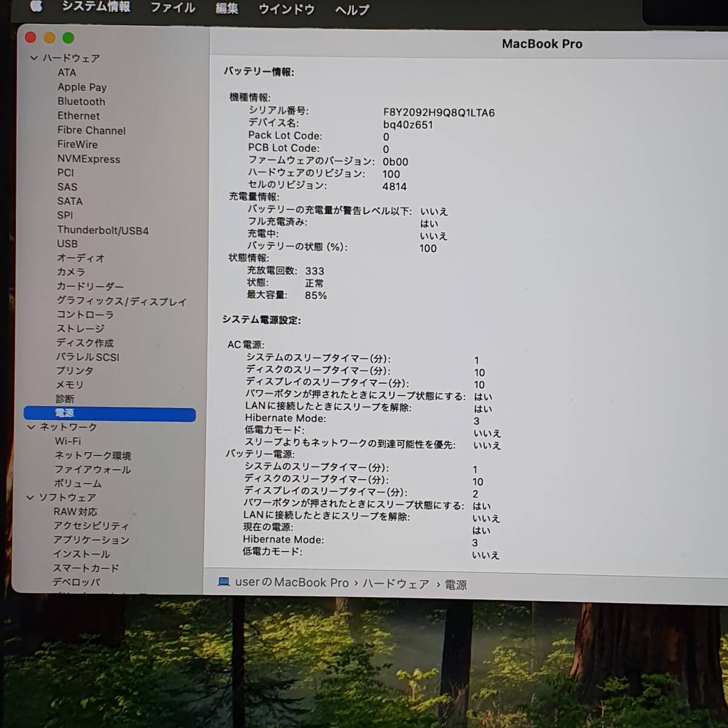
Task: Click the firmware version value 0b00
Action: click(x=395, y=162)
